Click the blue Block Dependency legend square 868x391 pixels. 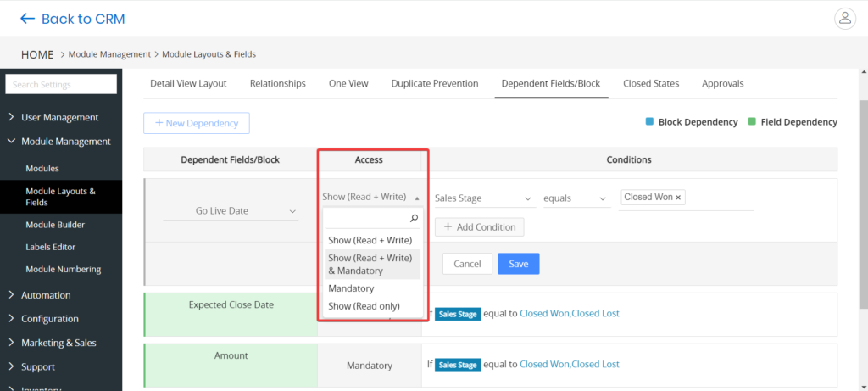click(x=649, y=121)
